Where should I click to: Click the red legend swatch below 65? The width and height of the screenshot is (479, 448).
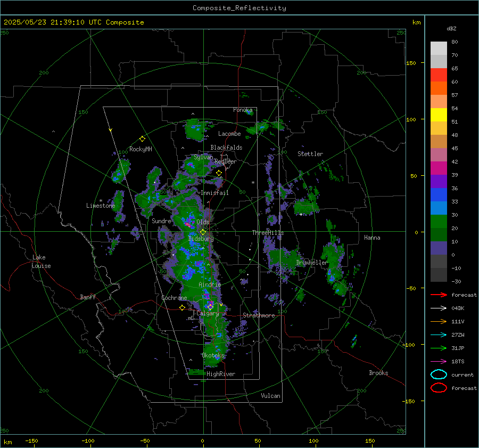439,75
